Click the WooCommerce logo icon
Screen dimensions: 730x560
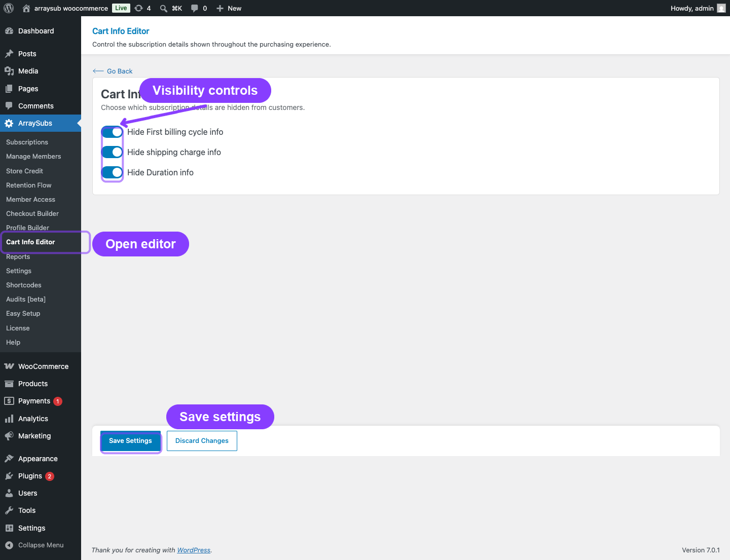coord(9,366)
